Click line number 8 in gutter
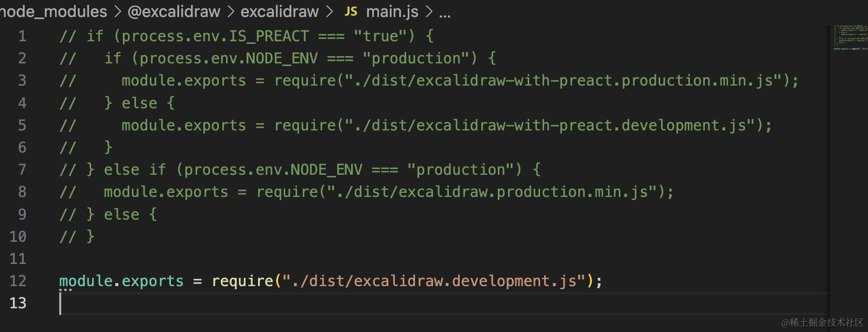The width and height of the screenshot is (868, 332). (22, 192)
